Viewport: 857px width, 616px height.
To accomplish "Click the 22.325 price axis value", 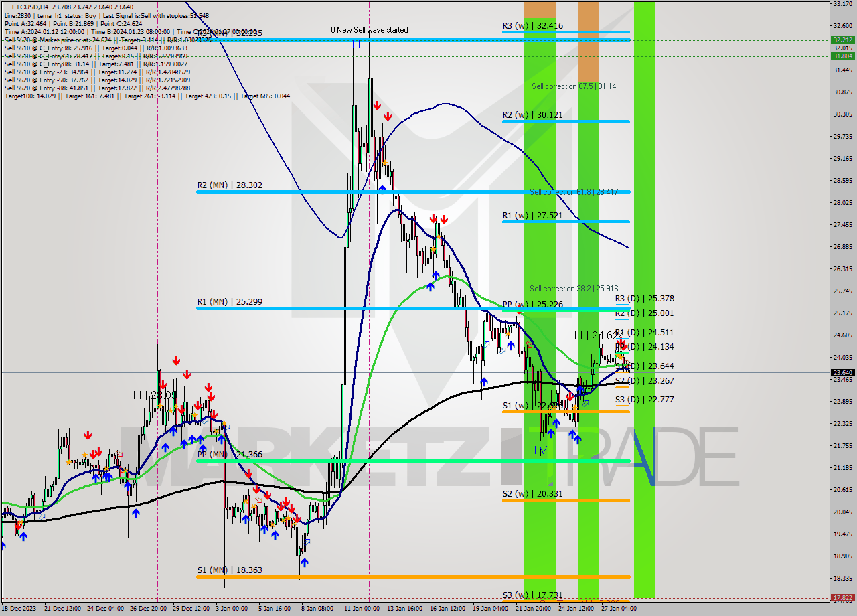I will 842,423.
